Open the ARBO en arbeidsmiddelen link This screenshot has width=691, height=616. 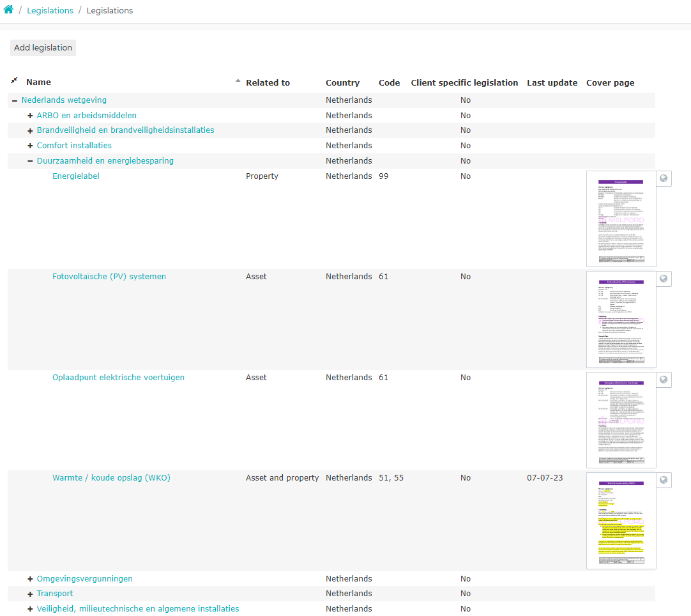coord(87,115)
